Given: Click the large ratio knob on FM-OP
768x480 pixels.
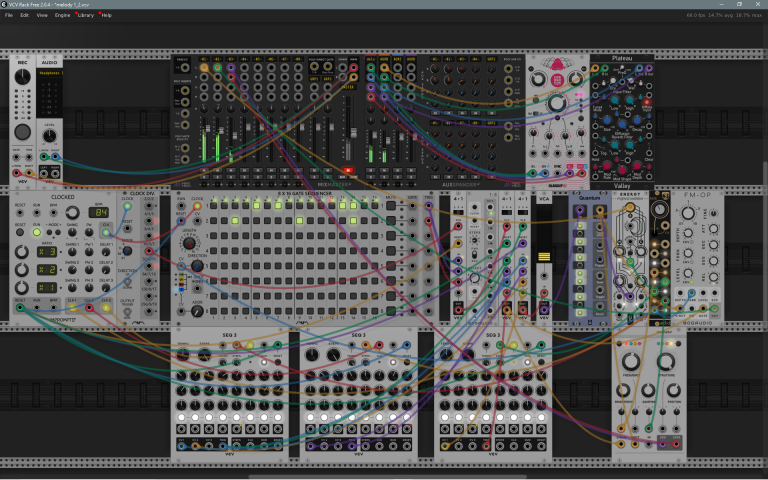Looking at the screenshot, I should coord(688,213).
